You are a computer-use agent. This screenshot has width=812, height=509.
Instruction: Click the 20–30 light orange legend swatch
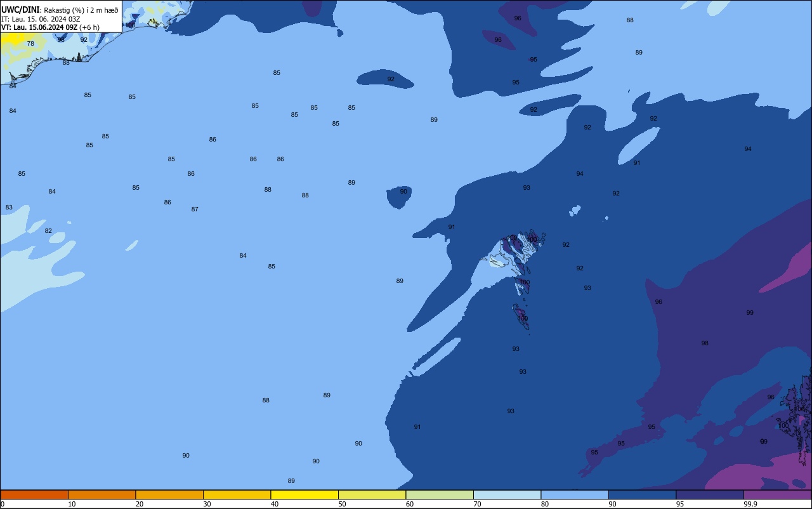click(169, 494)
